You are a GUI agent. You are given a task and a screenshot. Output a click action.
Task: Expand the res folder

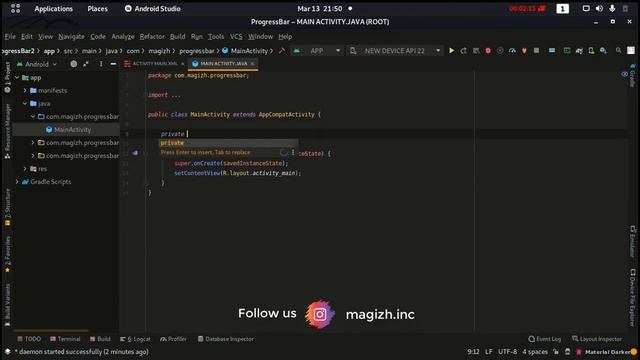[25, 169]
